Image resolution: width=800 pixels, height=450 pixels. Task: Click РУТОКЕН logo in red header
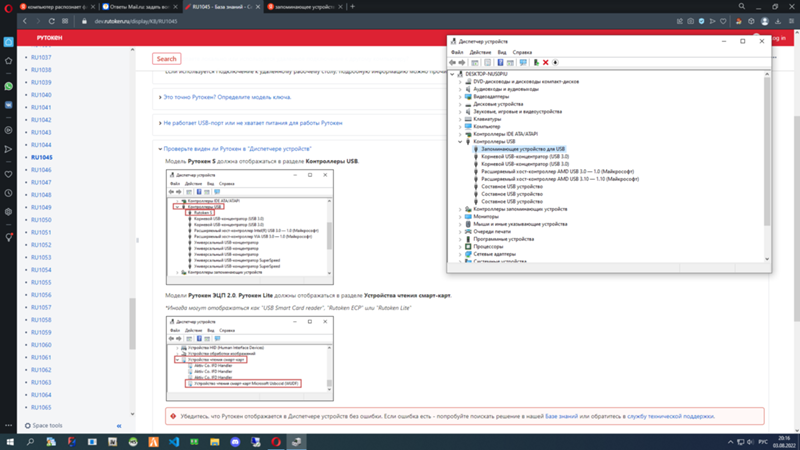[49, 38]
